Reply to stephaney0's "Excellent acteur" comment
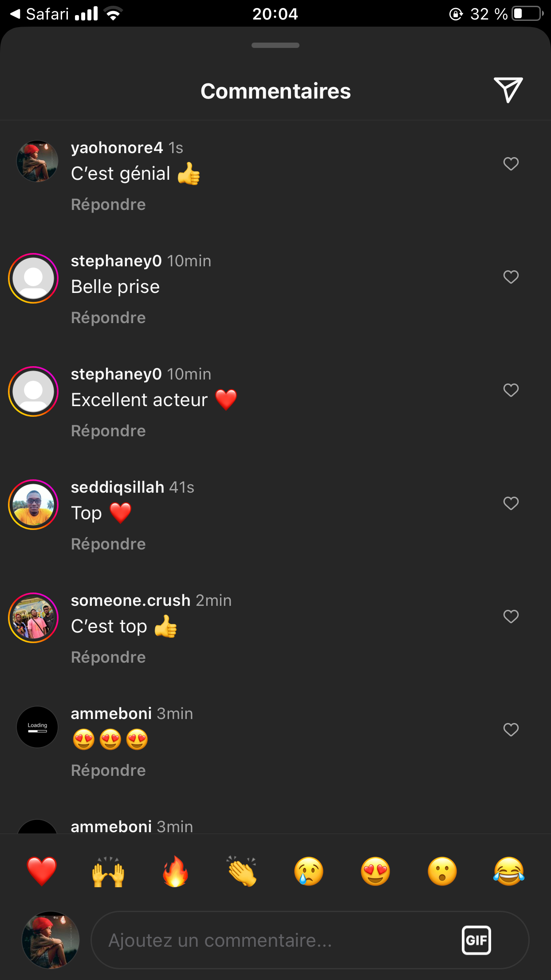The width and height of the screenshot is (551, 980). pos(108,431)
